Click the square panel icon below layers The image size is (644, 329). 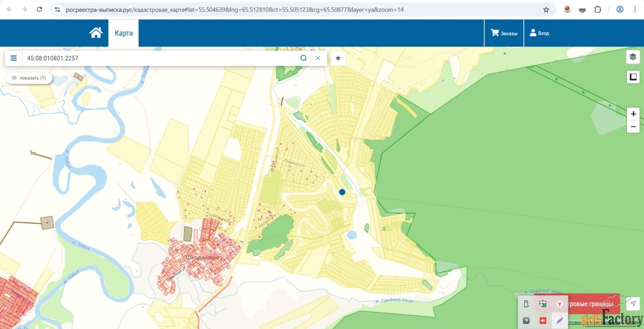pos(633,77)
